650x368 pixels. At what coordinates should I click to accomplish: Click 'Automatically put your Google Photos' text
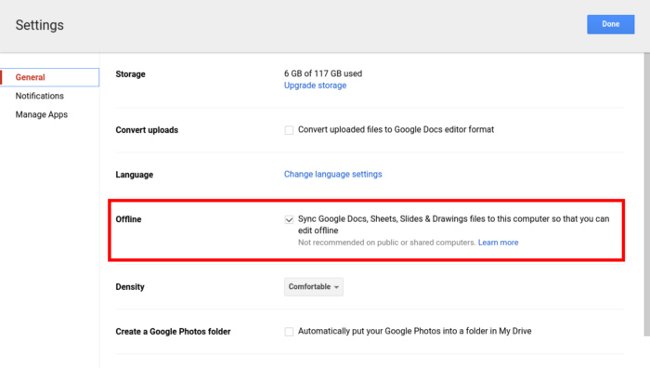415,331
